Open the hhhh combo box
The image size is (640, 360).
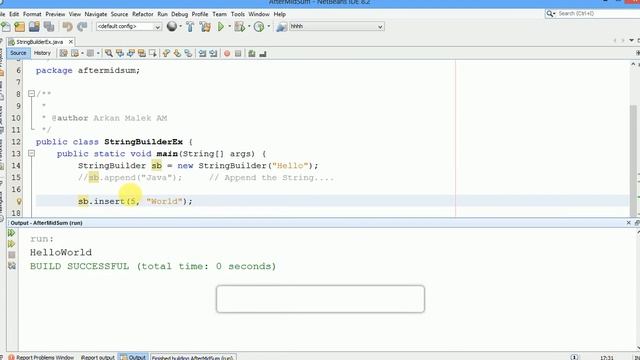coord(337,27)
